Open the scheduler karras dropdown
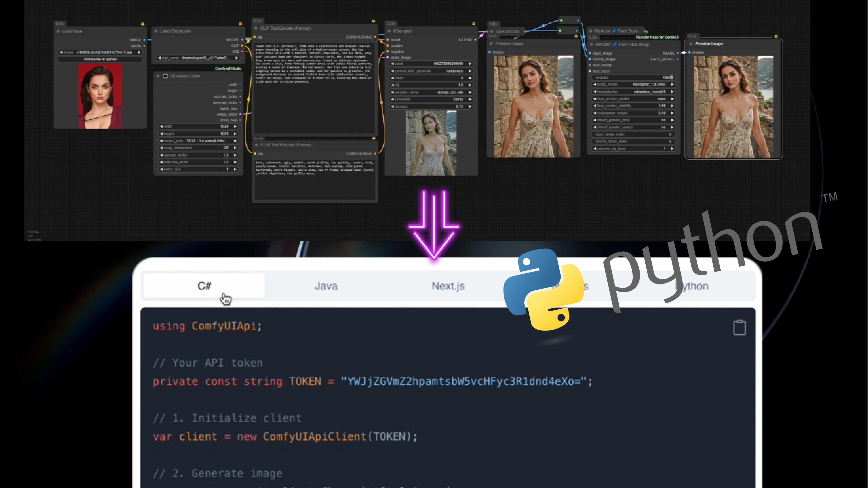Image resolution: width=868 pixels, height=488 pixels. [431, 99]
